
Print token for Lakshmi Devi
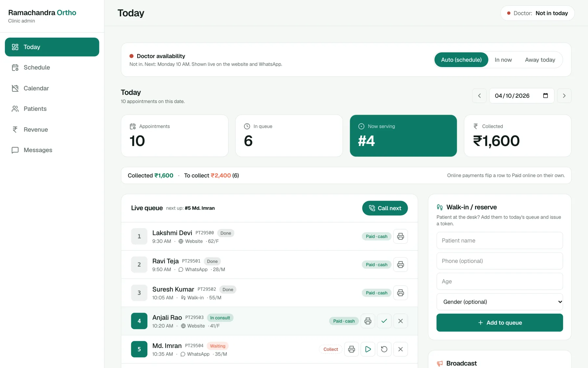pos(400,237)
